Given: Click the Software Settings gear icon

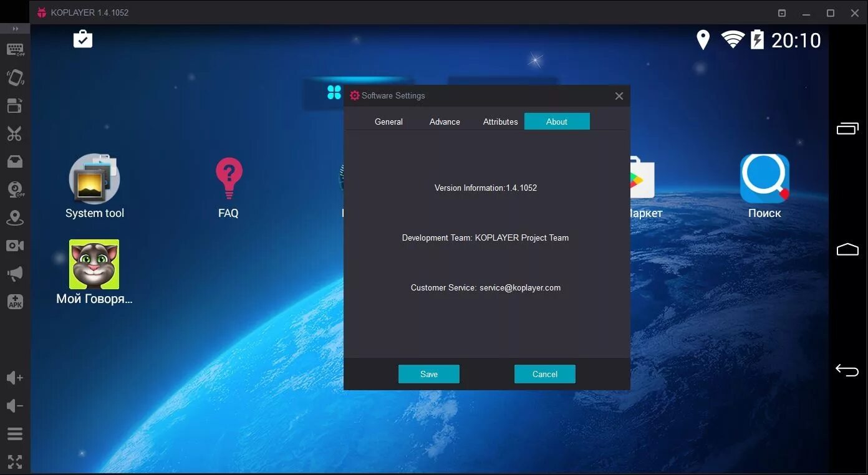Looking at the screenshot, I should 355,95.
